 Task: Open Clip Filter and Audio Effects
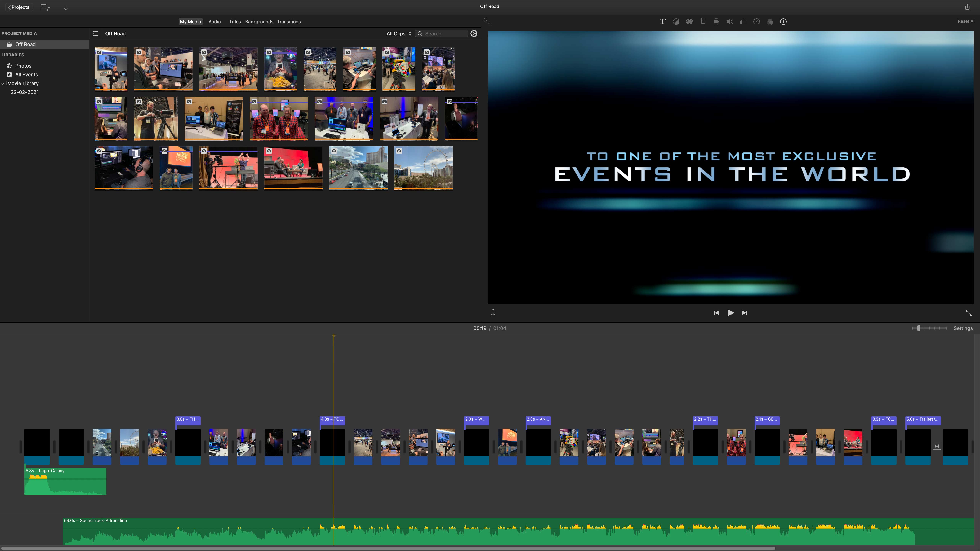click(x=770, y=22)
